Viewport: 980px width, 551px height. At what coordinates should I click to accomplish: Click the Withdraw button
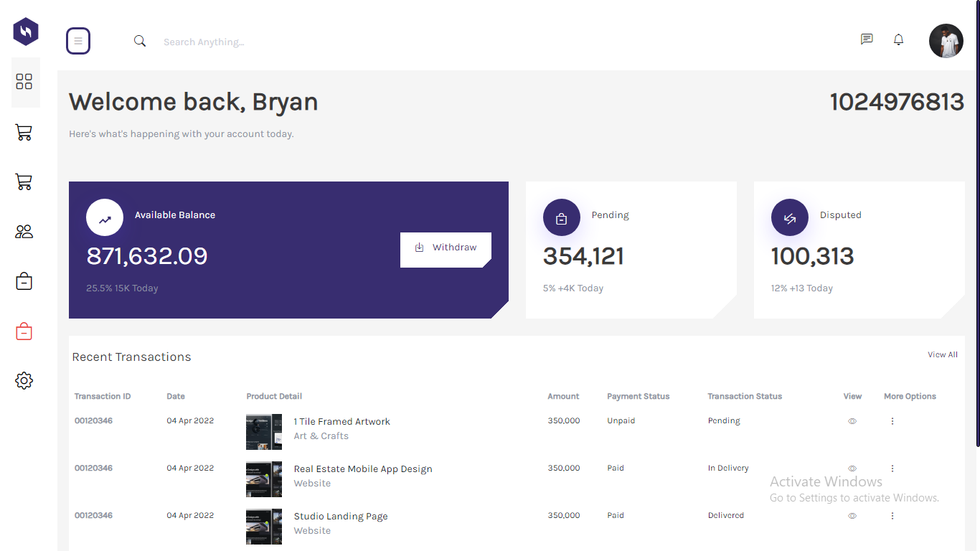pos(446,250)
